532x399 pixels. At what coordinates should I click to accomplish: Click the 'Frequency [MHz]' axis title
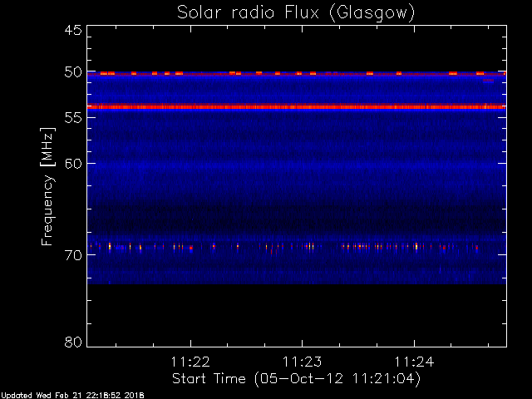[47, 186]
